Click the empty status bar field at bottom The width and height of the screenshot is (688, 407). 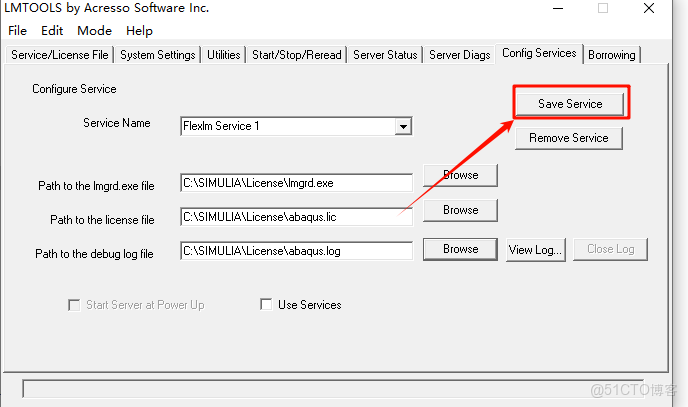click(x=333, y=389)
